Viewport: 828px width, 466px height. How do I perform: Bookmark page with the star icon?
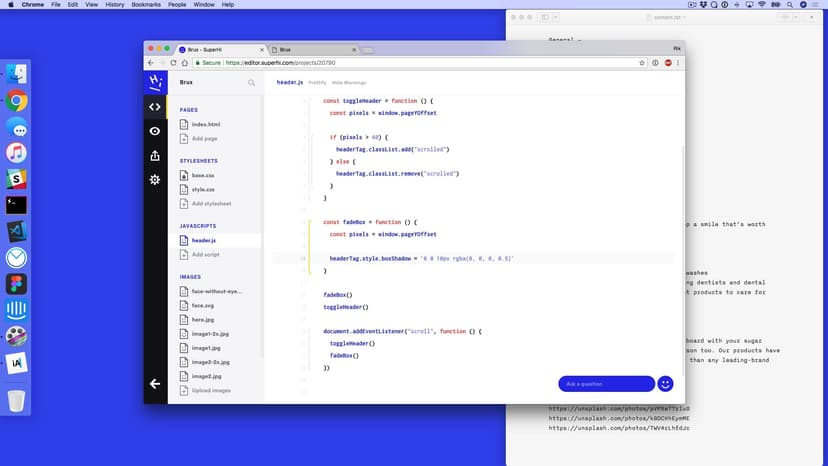(642, 62)
